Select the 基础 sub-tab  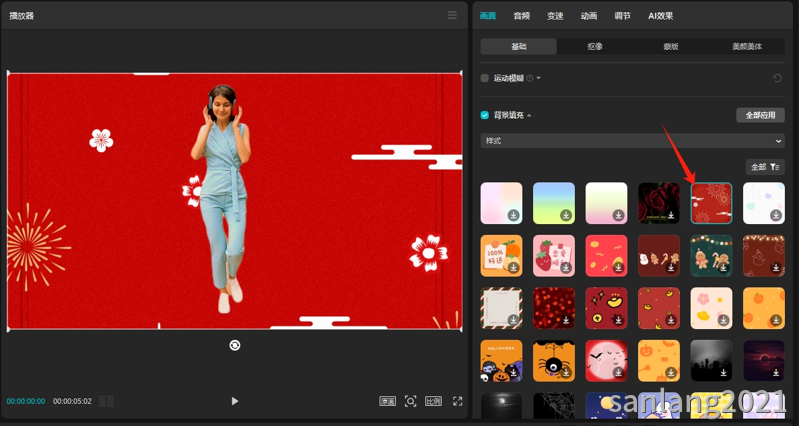click(x=519, y=46)
